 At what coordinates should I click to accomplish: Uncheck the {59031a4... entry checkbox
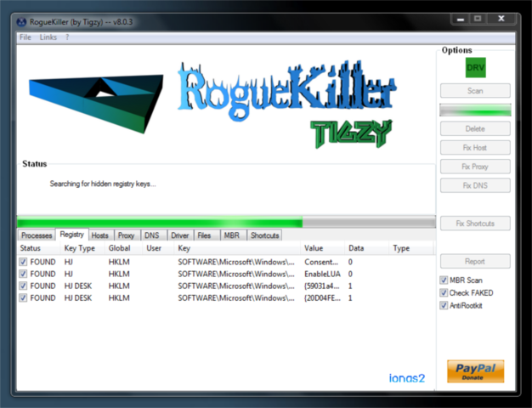coord(23,286)
